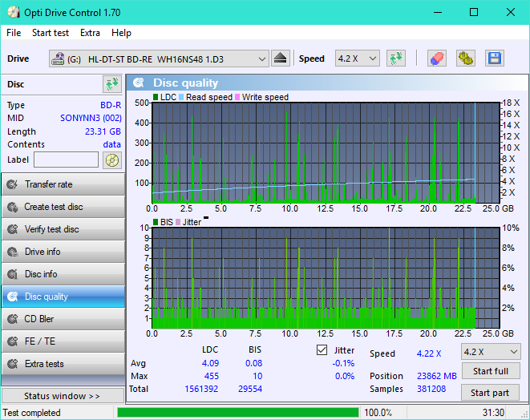Click the Start full button
The height and width of the screenshot is (420, 530).
point(491,371)
